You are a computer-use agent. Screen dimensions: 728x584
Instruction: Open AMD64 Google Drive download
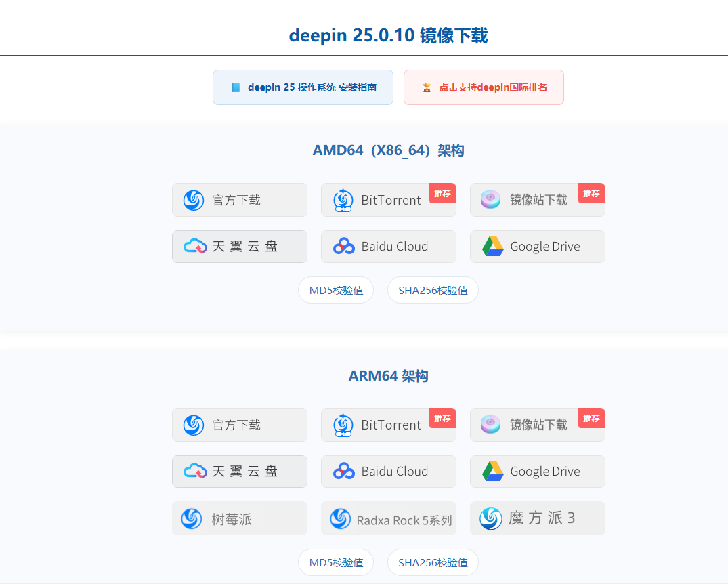pyautogui.click(x=538, y=247)
